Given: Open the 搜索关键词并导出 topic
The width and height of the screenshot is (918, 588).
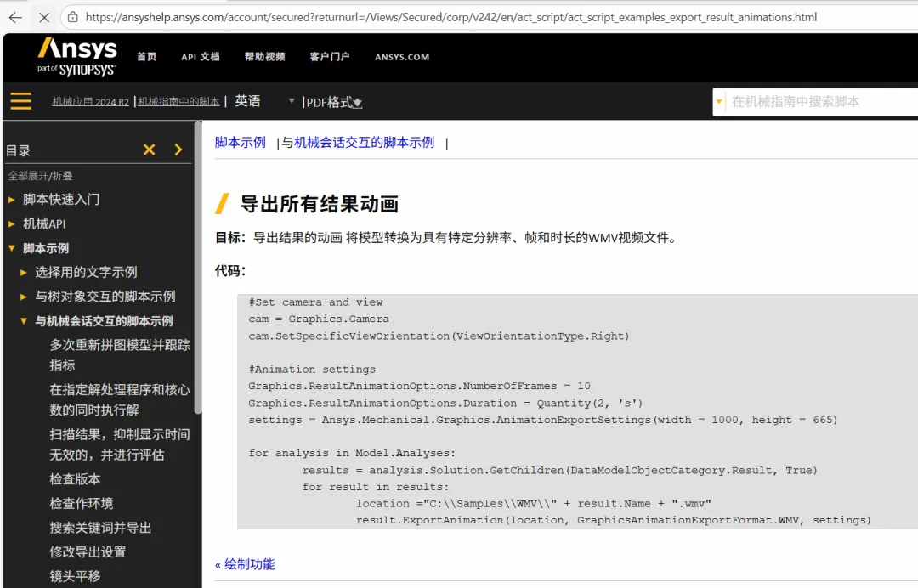Looking at the screenshot, I should pos(100,528).
